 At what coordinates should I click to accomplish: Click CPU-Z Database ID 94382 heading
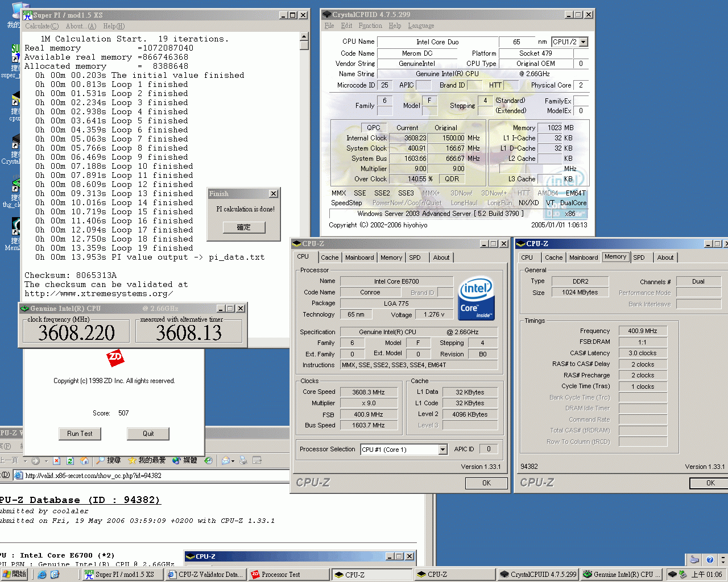point(80,500)
